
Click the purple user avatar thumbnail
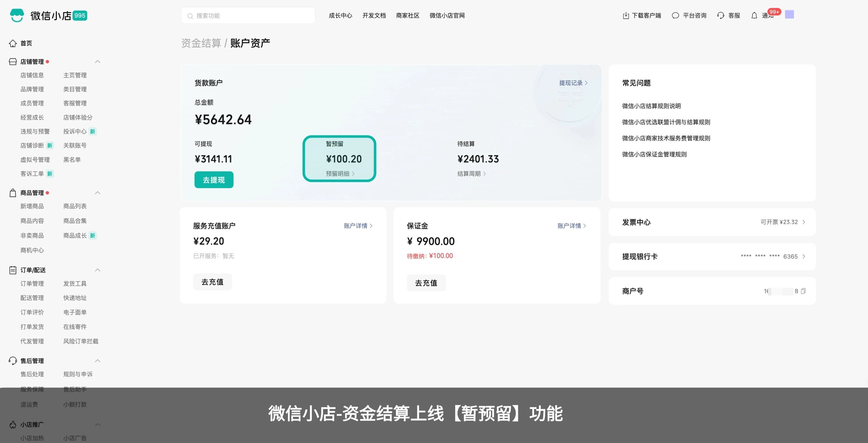click(790, 14)
